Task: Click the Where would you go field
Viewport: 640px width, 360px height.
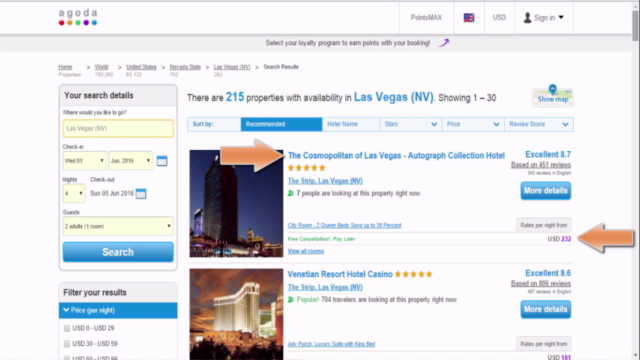Action: click(x=118, y=128)
